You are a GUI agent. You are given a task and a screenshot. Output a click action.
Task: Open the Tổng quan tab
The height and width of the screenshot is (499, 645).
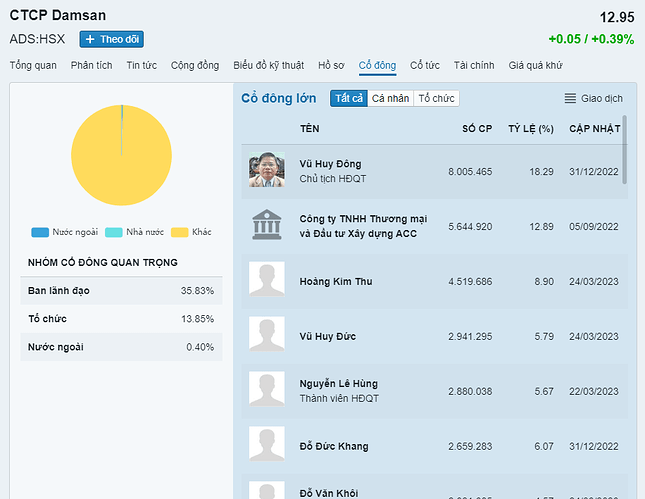point(33,65)
